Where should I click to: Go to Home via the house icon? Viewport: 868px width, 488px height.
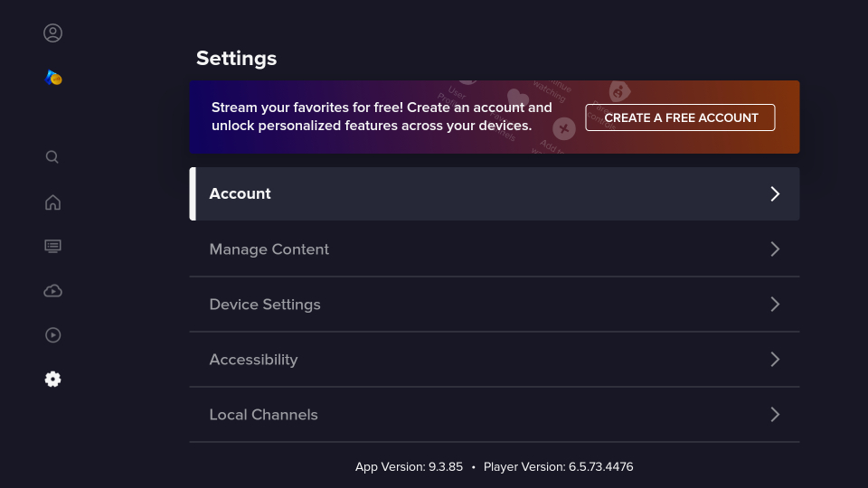point(52,202)
